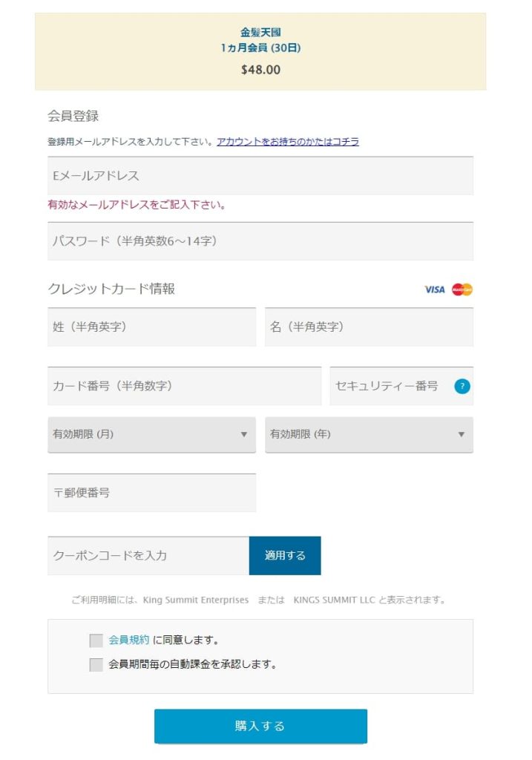
Task: Click the VISA card logo
Action: [x=435, y=289]
